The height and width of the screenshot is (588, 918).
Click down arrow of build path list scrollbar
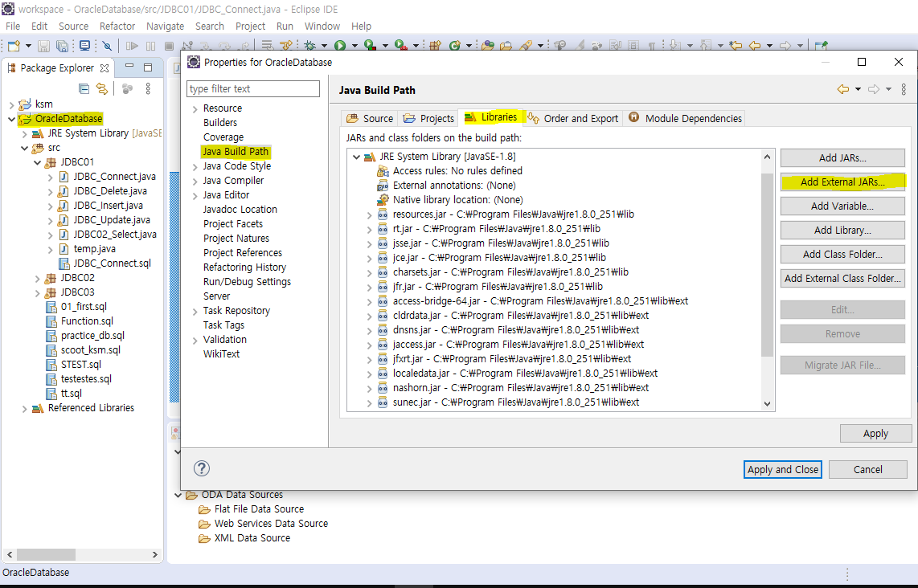point(767,404)
